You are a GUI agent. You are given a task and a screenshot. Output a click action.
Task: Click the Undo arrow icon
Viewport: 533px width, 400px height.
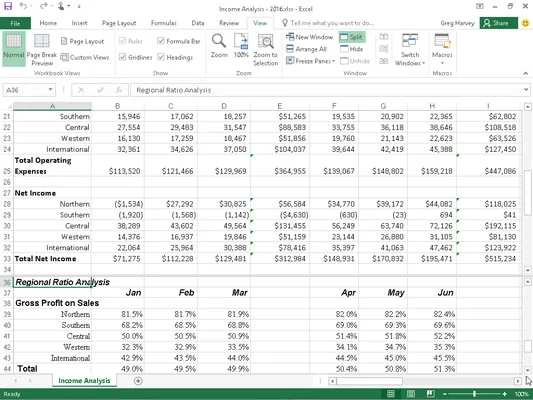coord(23,6)
